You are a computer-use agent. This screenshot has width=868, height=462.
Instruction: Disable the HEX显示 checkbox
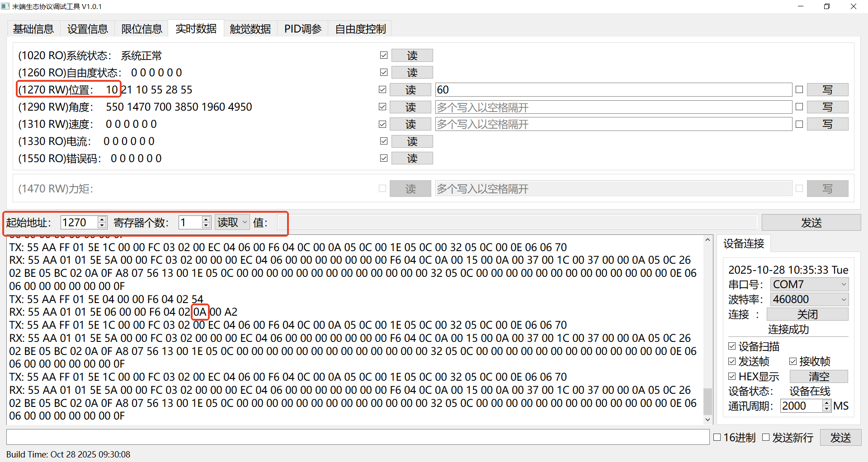pos(732,376)
